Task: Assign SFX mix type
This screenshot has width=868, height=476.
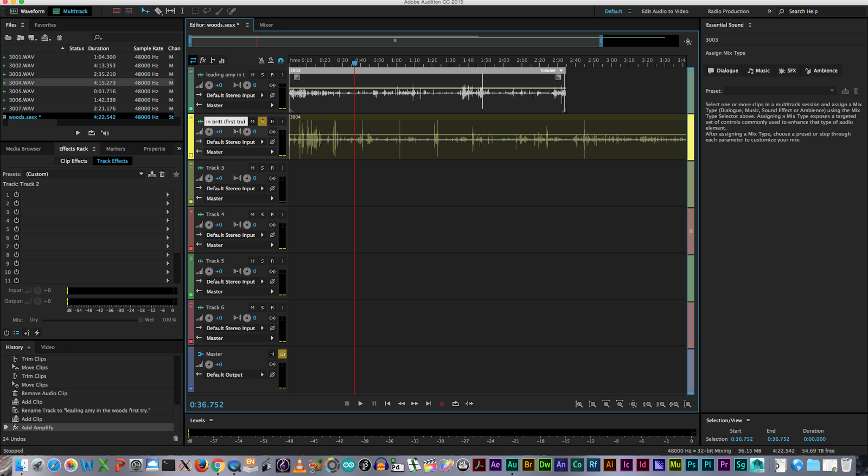Action: click(788, 70)
